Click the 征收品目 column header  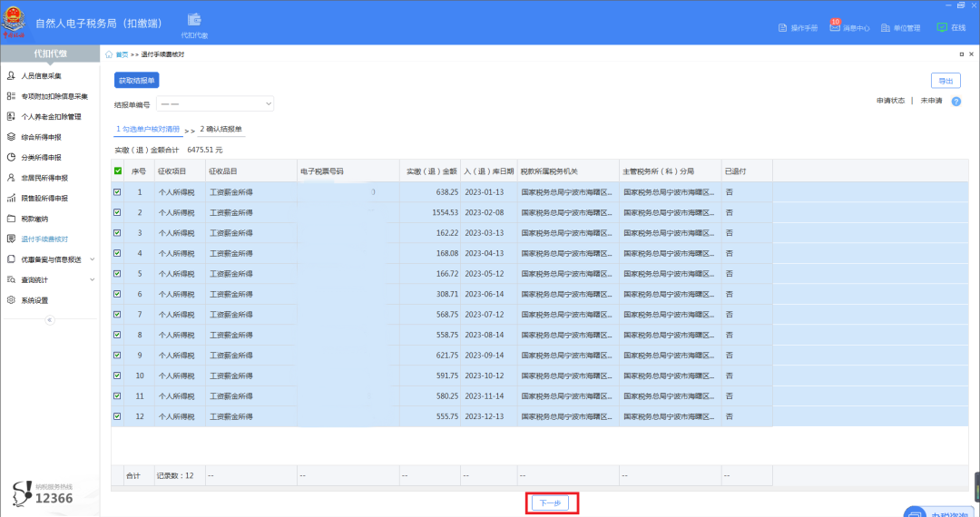click(251, 171)
